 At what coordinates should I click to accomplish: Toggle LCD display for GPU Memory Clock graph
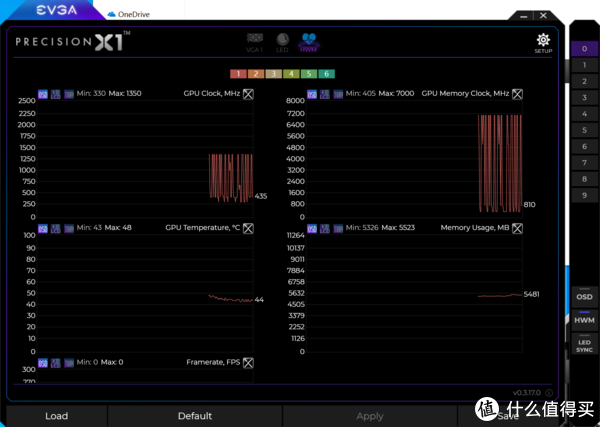(325, 94)
